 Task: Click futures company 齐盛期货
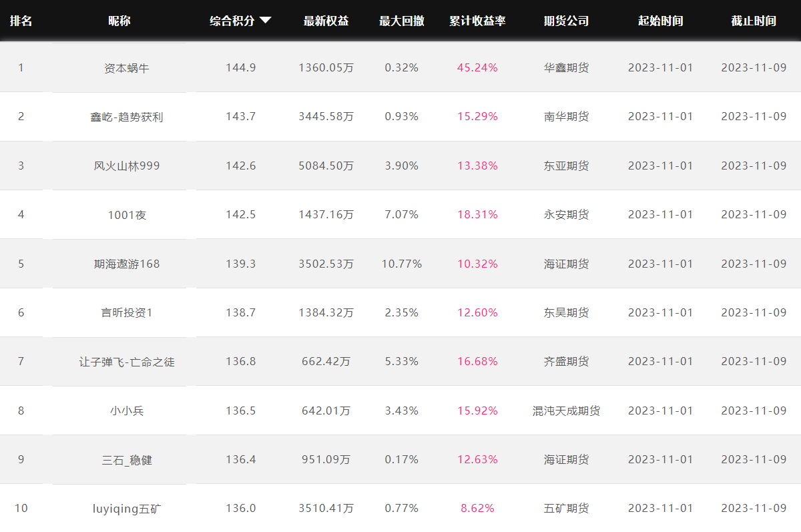(566, 361)
